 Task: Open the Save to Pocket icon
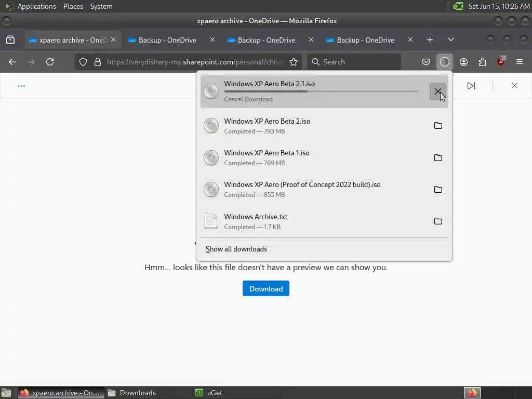[x=426, y=62]
